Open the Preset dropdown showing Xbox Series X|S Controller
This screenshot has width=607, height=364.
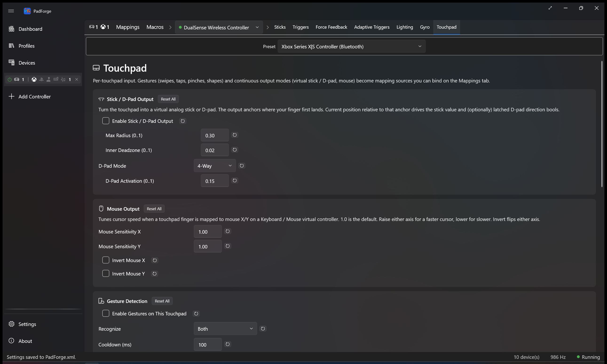[351, 46]
